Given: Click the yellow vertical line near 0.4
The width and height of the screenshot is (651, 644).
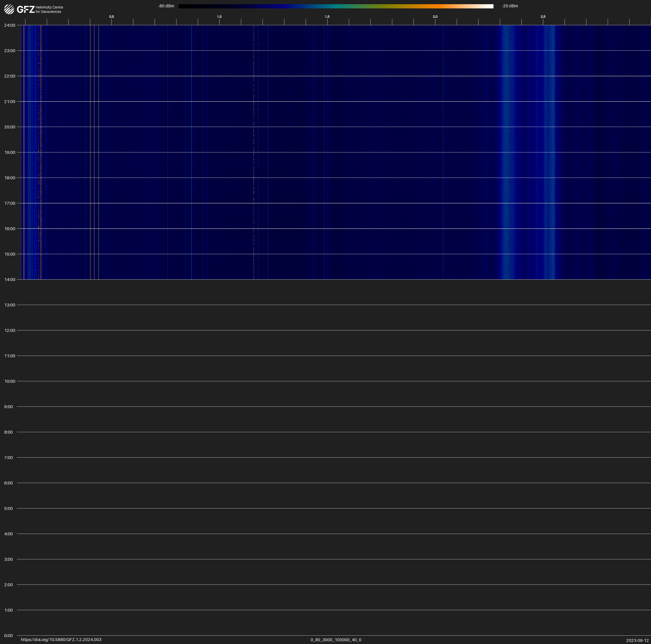Looking at the screenshot, I should pos(90,152).
